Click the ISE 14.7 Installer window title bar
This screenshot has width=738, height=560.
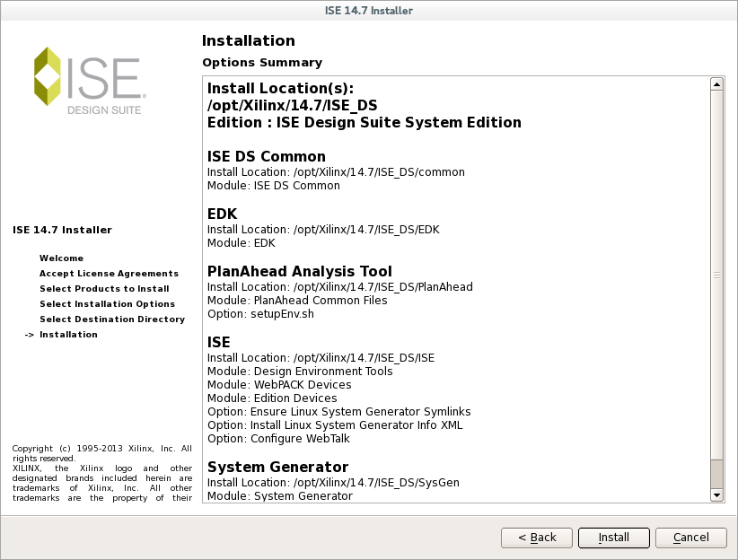point(369,11)
